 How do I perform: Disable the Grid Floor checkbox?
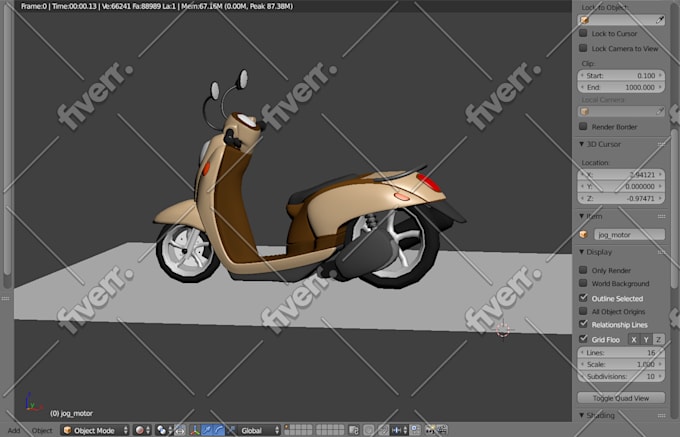pyautogui.click(x=583, y=339)
